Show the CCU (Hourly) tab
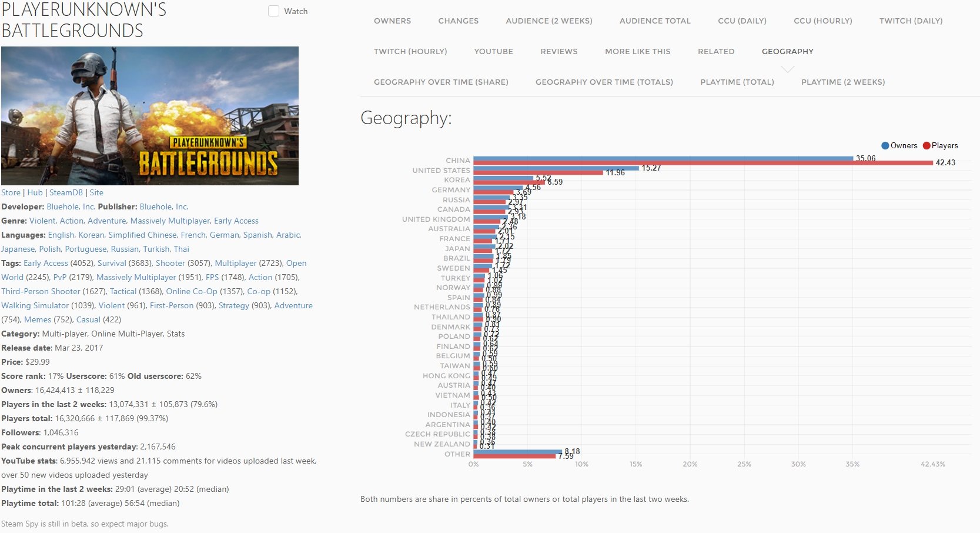The image size is (980, 533). coord(823,21)
